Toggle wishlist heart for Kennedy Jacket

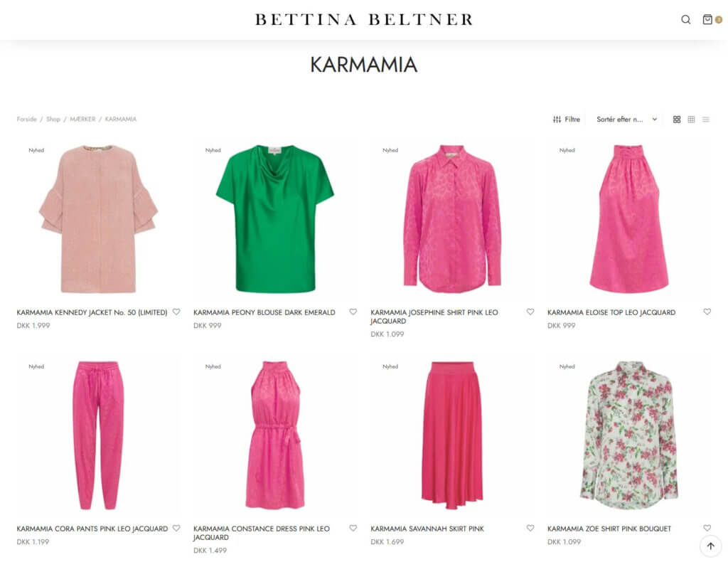pos(176,312)
